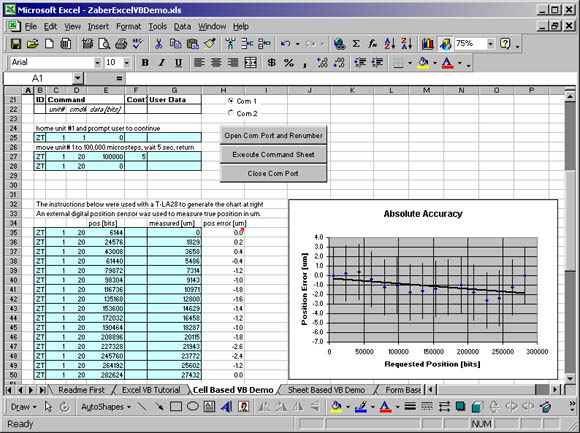The width and height of the screenshot is (580, 433).
Task: Click the blue Line Color drawing tool
Action: 361,407
